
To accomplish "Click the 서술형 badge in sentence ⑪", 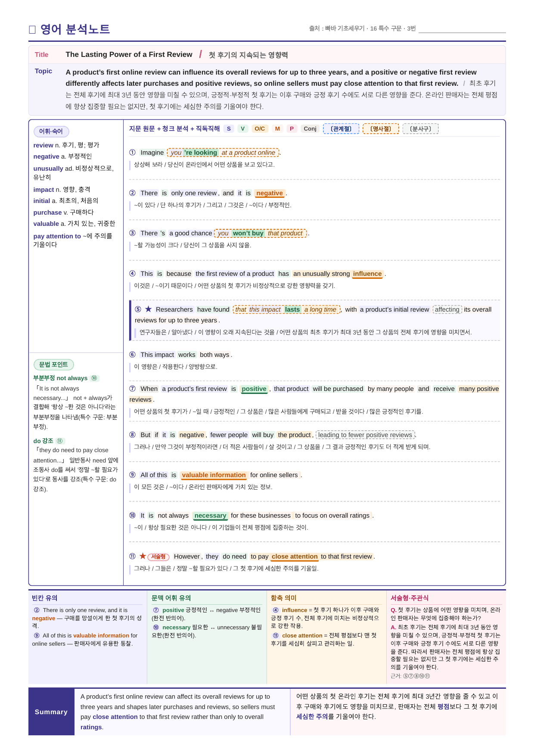I will point(158,557).
